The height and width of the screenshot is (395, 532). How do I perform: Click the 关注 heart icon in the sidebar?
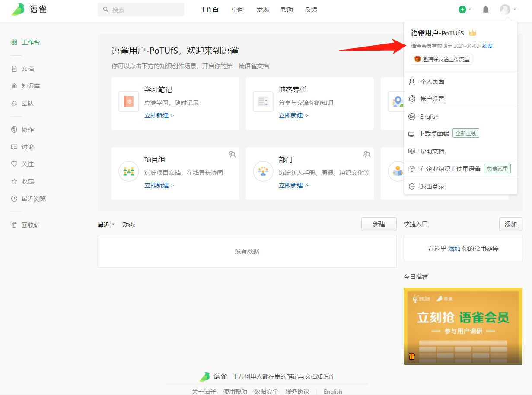14,164
